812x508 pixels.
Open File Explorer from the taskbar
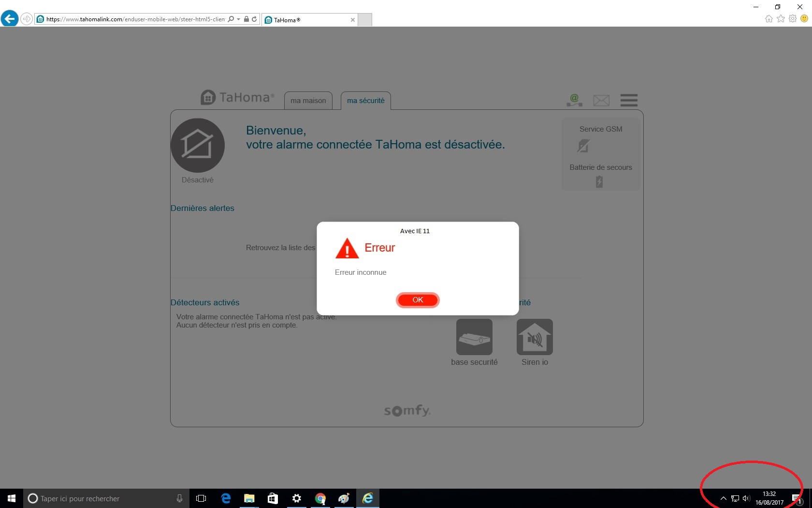(x=249, y=498)
